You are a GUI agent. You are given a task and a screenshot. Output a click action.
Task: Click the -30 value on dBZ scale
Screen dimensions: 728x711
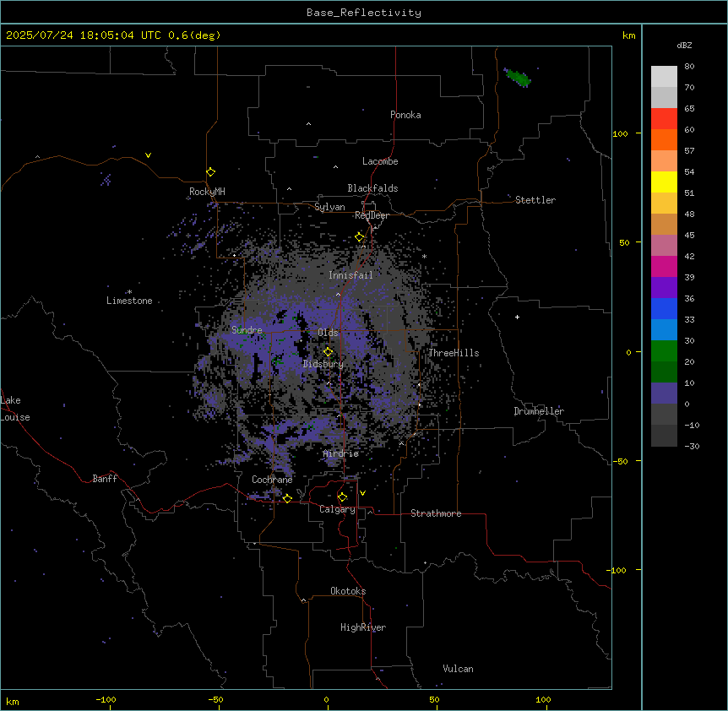[x=692, y=446]
